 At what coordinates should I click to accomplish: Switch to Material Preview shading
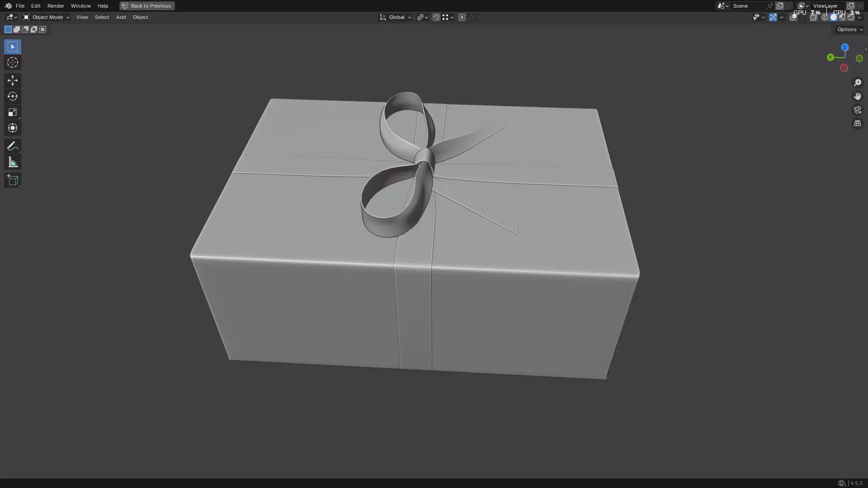point(842,17)
